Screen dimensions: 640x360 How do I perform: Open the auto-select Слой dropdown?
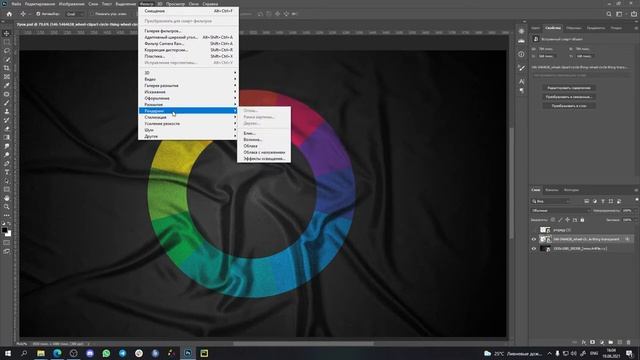click(x=75, y=14)
